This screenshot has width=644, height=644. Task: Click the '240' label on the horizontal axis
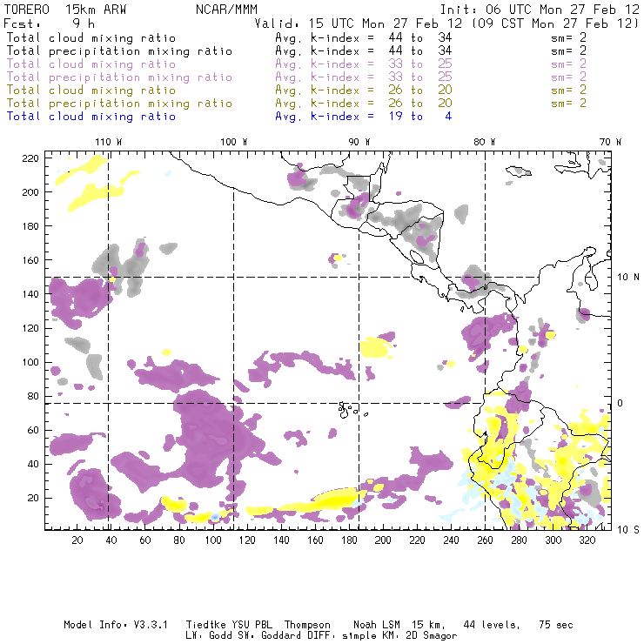tap(451, 540)
